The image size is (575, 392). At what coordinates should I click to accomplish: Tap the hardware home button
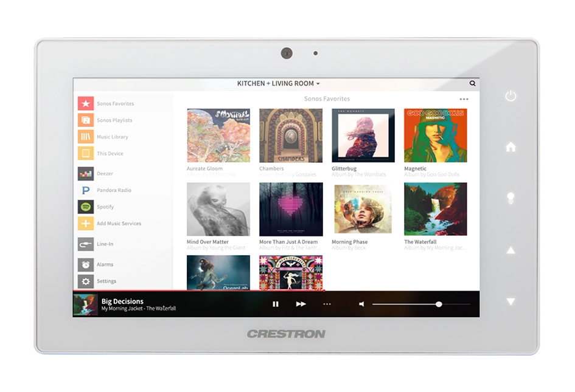click(511, 147)
